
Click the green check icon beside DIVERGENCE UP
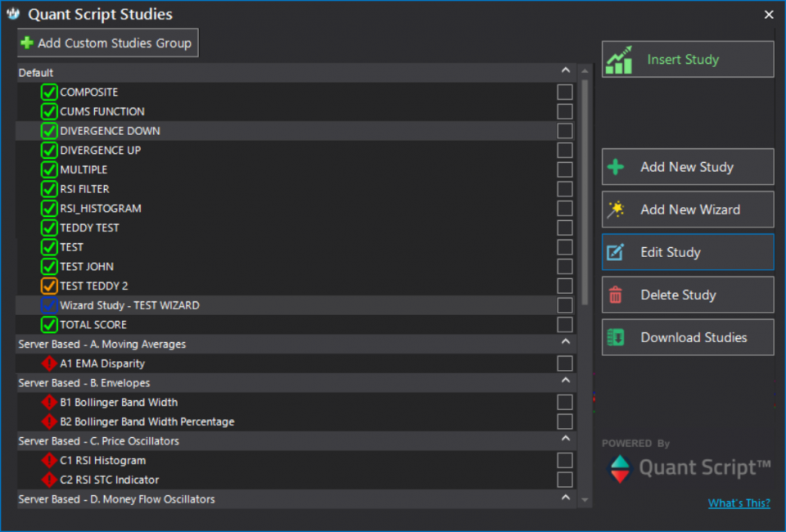pos(48,151)
